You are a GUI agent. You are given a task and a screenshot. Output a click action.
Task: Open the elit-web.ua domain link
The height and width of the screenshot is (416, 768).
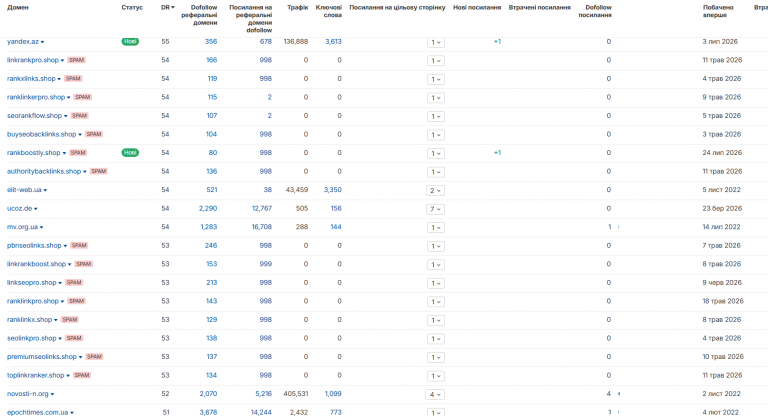24,190
